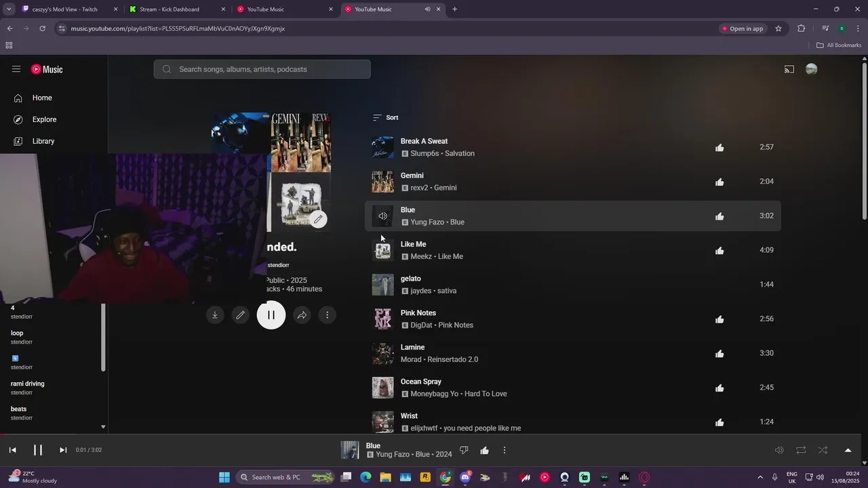Open 'rami driving' playlist in sidebar
Image resolution: width=868 pixels, height=488 pixels.
[x=28, y=384]
